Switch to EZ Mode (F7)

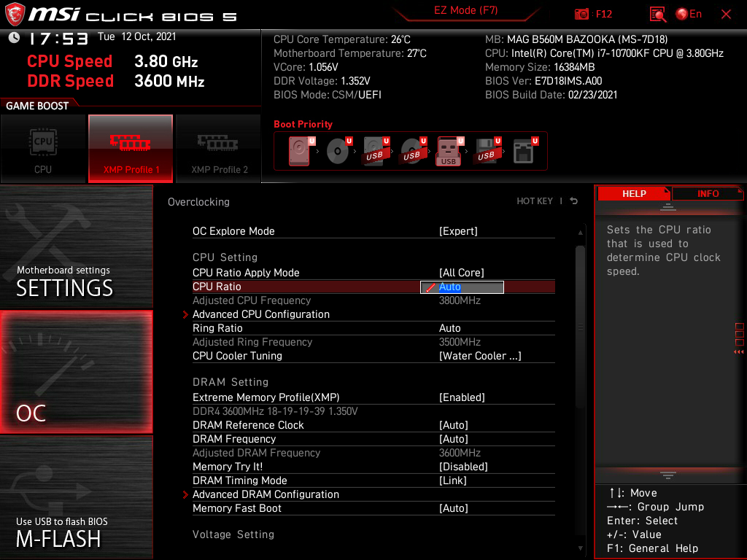click(x=465, y=10)
